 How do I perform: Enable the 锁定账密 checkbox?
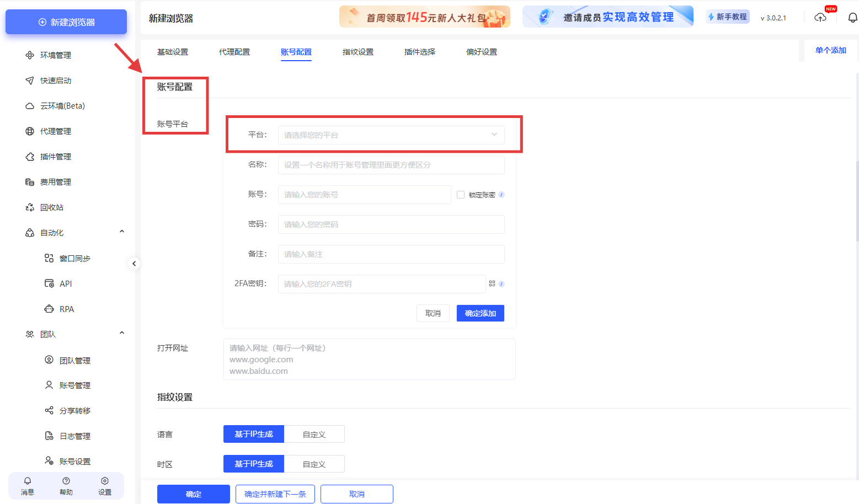(x=460, y=194)
